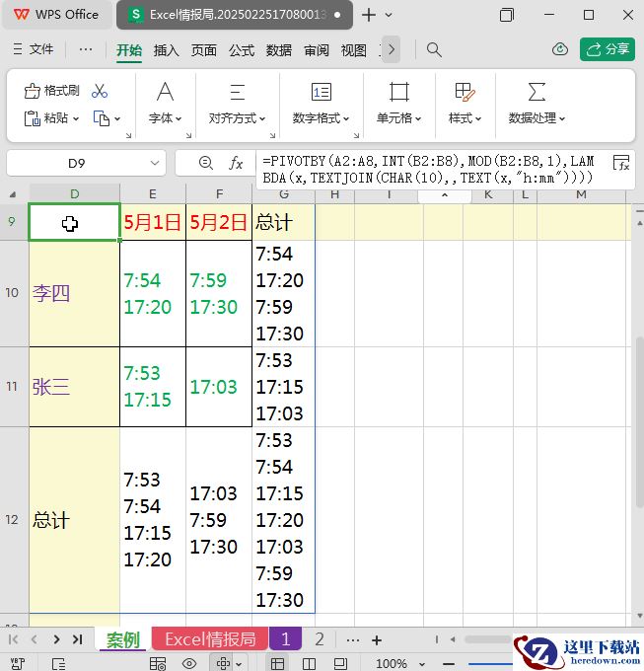Image resolution: width=644 pixels, height=671 pixels.
Task: Open the 字体 font group
Action: tap(165, 104)
